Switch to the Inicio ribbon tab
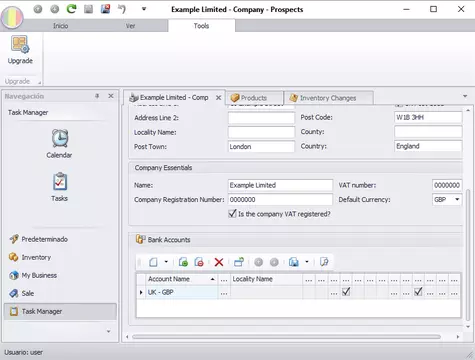 pyautogui.click(x=61, y=26)
